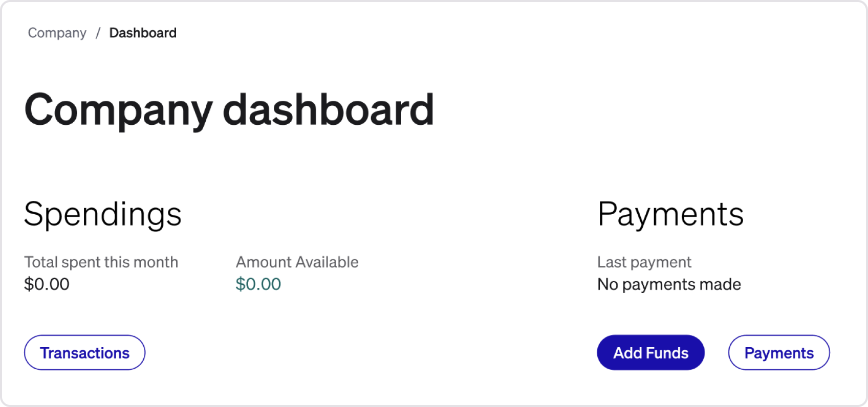Click the large Payments section heading
868x407 pixels.
coord(670,214)
